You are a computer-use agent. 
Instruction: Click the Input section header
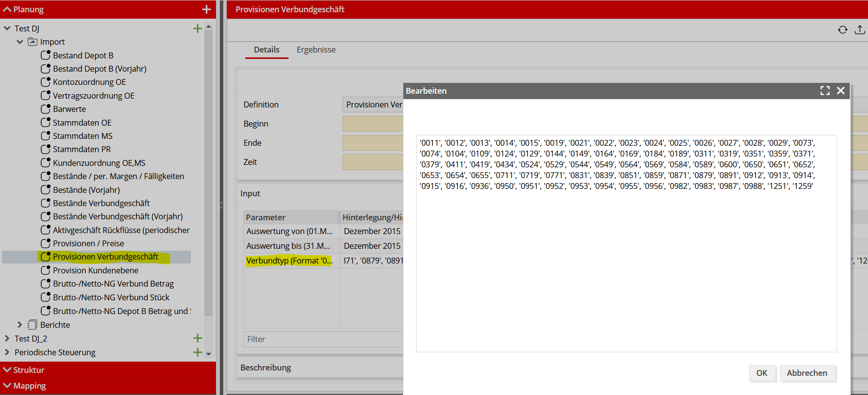point(250,193)
